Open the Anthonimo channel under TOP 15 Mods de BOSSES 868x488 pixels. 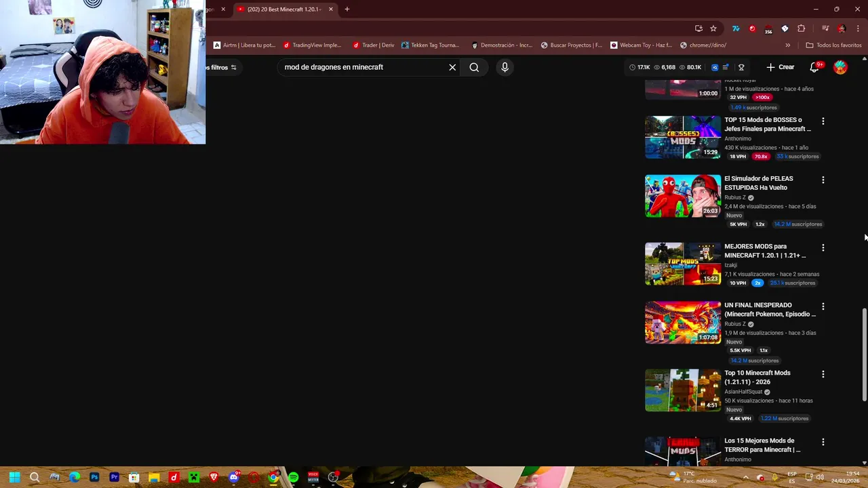point(737,138)
